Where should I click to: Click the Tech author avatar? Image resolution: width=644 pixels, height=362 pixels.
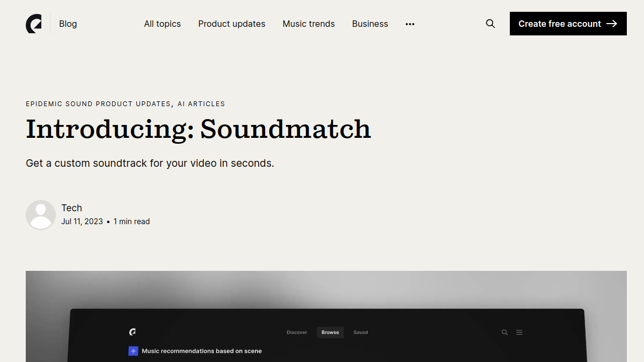(x=41, y=215)
